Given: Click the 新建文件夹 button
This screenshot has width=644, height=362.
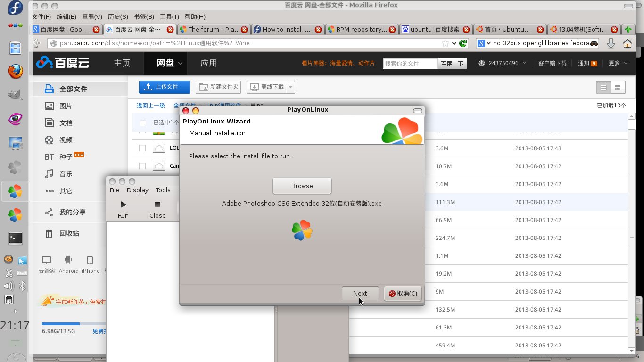Looking at the screenshot, I should point(218,87).
